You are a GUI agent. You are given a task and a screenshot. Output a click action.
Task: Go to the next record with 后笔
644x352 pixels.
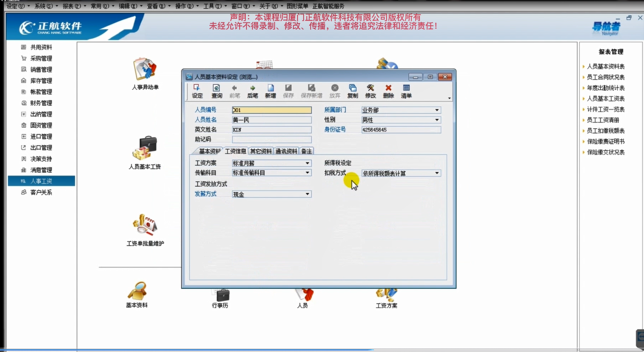point(252,91)
